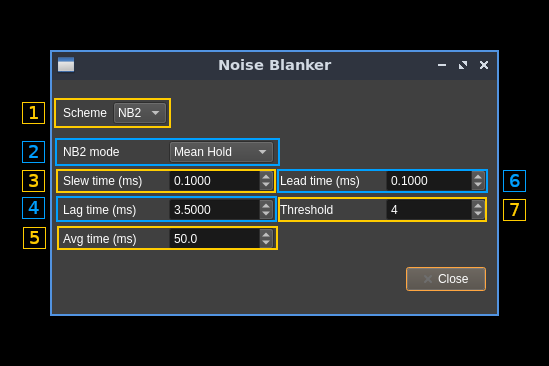This screenshot has width=549, height=366.
Task: Click the Slew time (ms) label
Action: 103,181
